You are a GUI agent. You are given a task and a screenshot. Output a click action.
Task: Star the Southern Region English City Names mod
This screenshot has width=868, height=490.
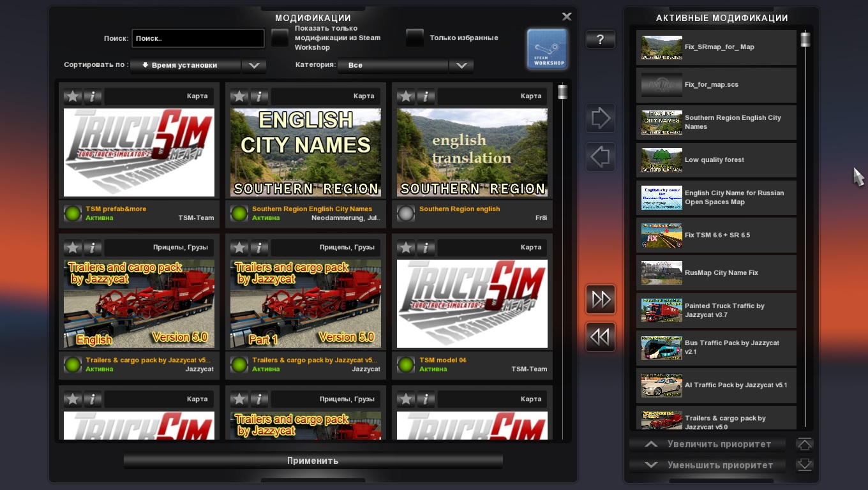tap(239, 96)
